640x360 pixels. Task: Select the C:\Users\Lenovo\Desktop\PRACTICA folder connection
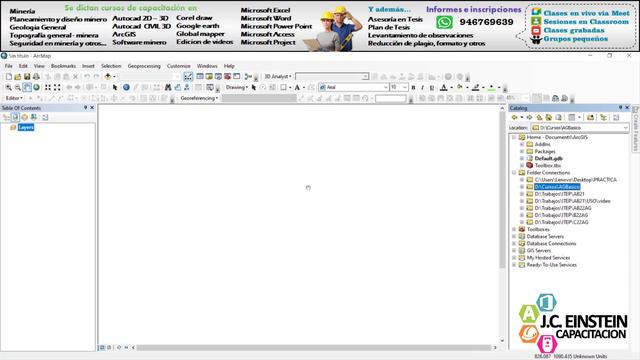point(576,180)
